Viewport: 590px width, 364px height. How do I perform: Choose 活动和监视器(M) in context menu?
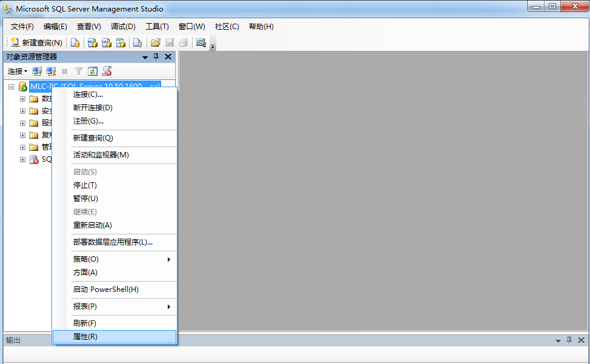tap(114, 155)
